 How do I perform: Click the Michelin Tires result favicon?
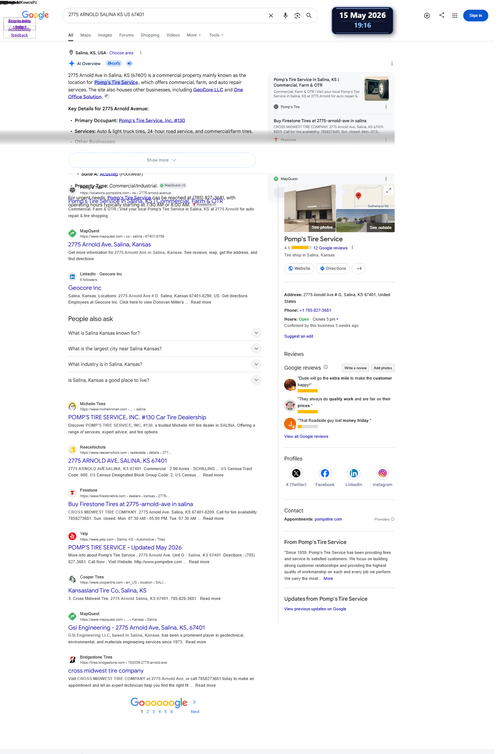(72, 406)
